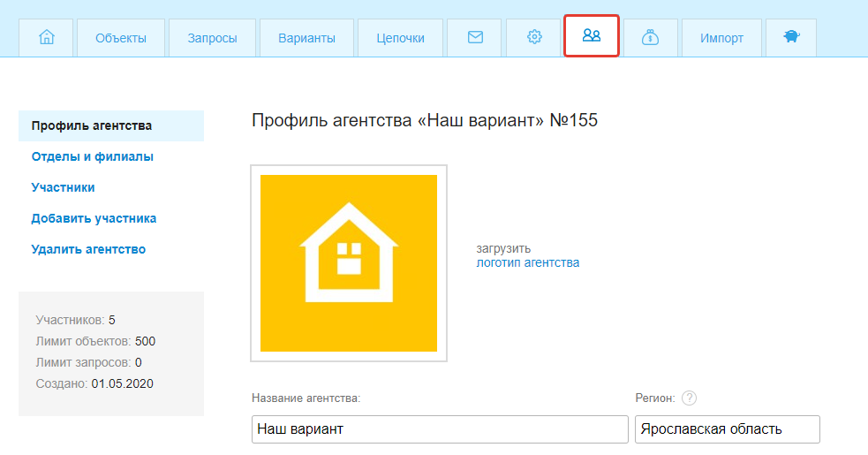The width and height of the screenshot is (868, 455).
Task: Click the Удалить агентство link
Action: 88,249
